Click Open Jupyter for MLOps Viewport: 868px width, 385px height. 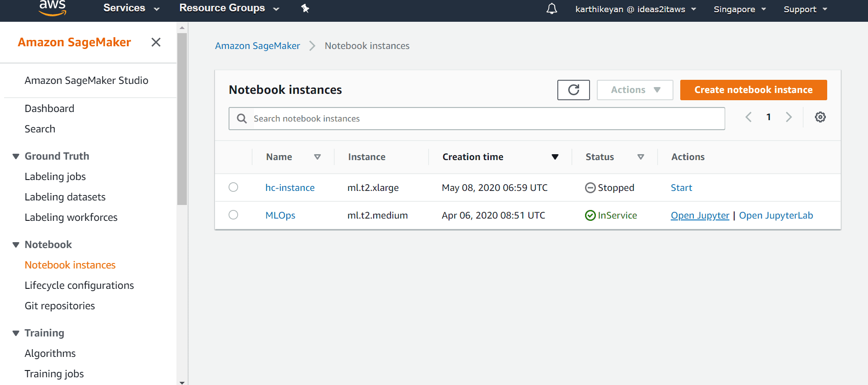700,215
